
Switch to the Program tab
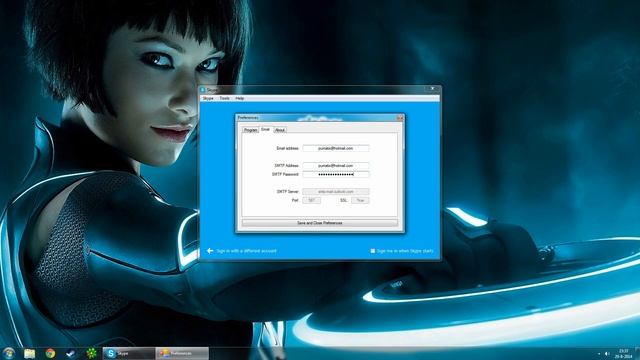click(250, 130)
